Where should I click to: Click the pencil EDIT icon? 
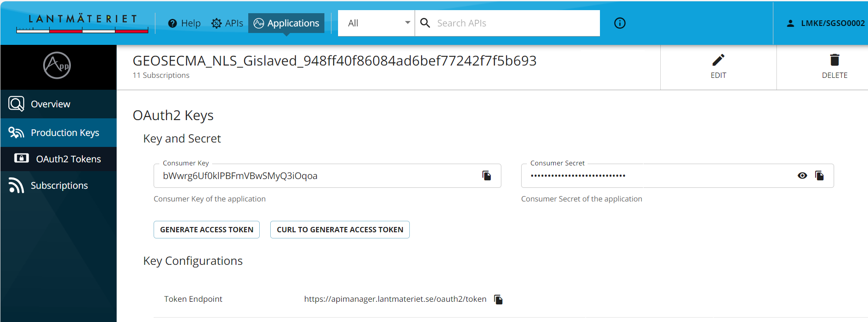click(x=718, y=60)
